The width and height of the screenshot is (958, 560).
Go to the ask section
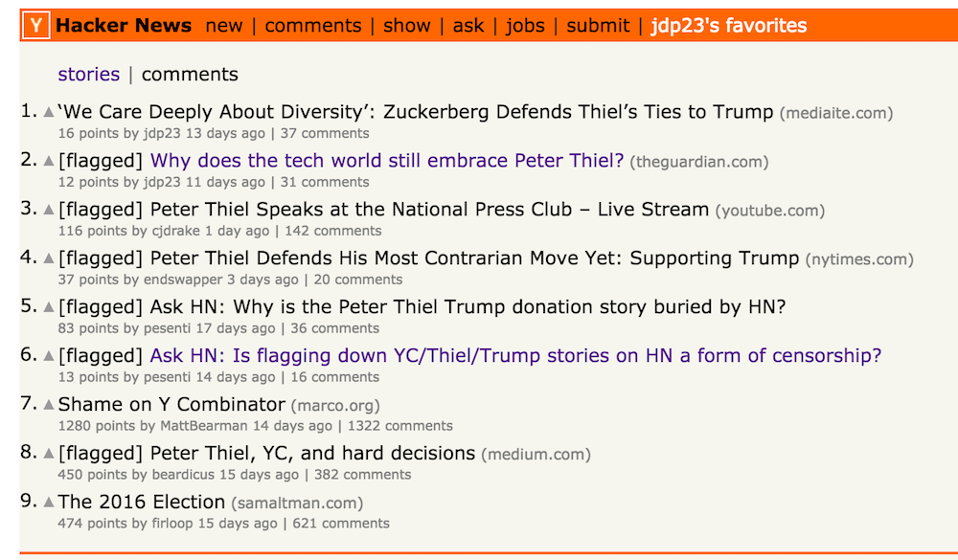(x=468, y=26)
